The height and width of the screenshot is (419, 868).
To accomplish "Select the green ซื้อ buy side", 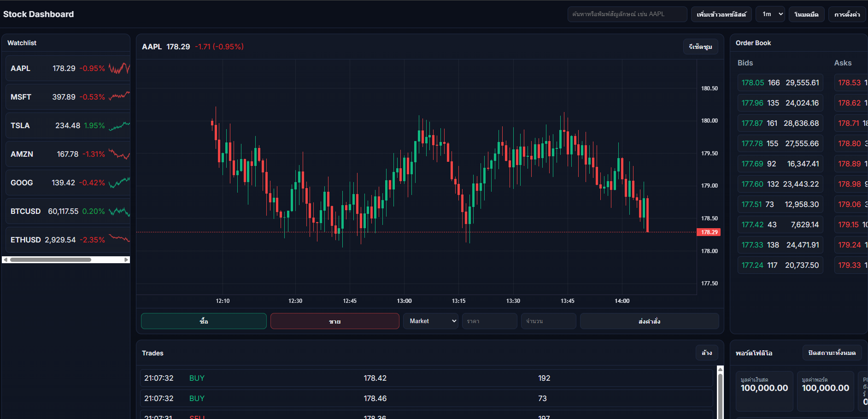I will click(204, 321).
